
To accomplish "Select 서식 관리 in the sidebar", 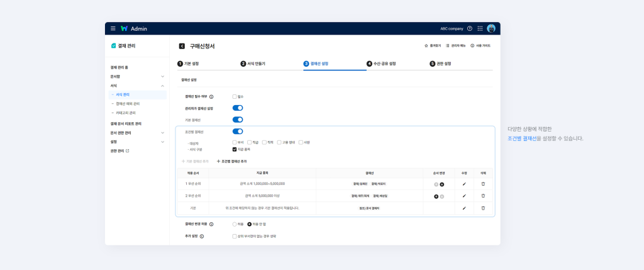I will point(137,94).
